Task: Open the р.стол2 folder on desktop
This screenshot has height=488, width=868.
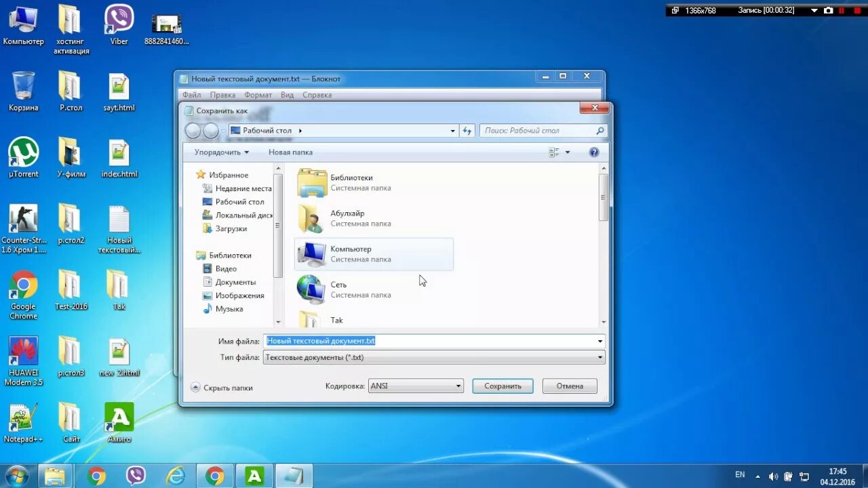Action: coord(71,224)
